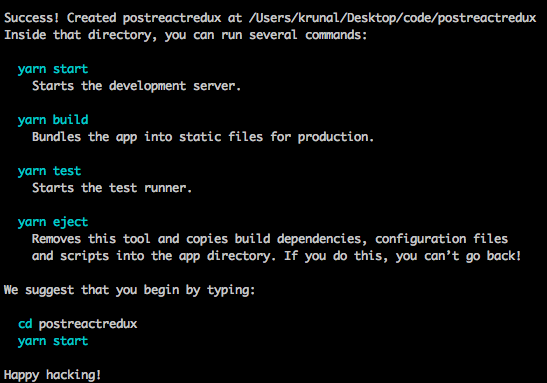Viewport: 547px width, 383px height.
Task: Click 'Starts the development server.' description
Action: [136, 86]
